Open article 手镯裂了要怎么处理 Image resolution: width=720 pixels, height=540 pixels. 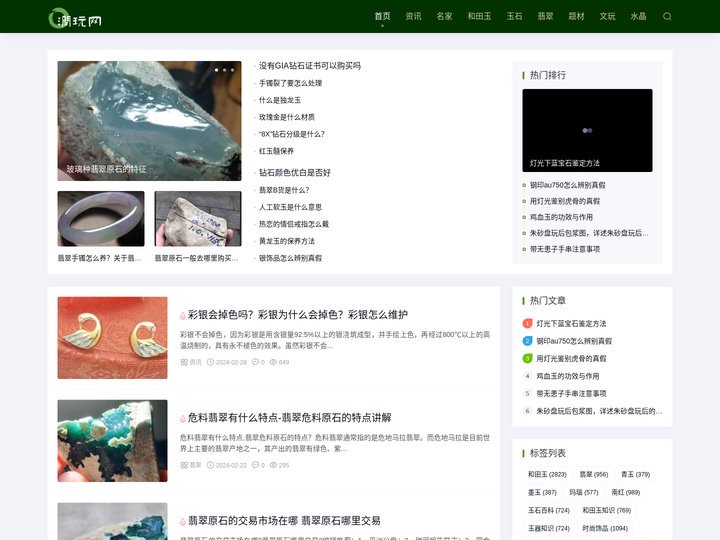pyautogui.click(x=290, y=83)
